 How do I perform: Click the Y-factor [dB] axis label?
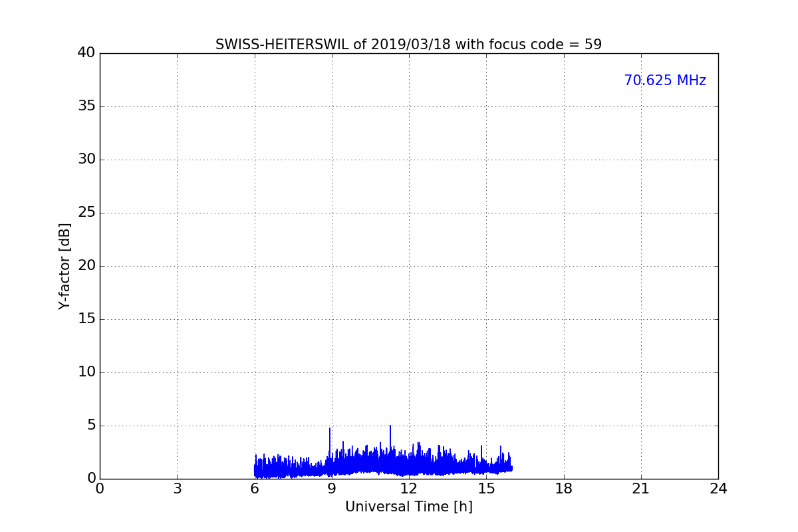(65, 266)
